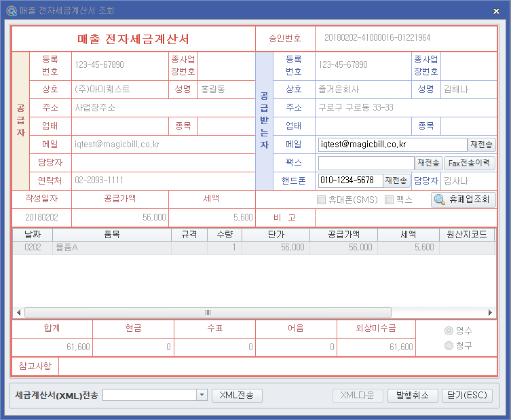This screenshot has width=511, height=420.
Task: Click the supplier company name (주)아이퀘스트
Action: pyautogui.click(x=102, y=90)
